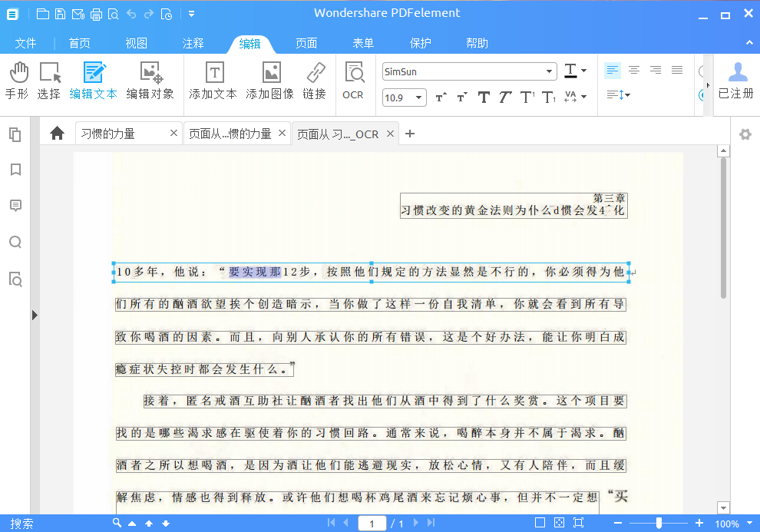Jump to last page in status bar
Image resolution: width=760 pixels, height=532 pixels.
point(431,523)
